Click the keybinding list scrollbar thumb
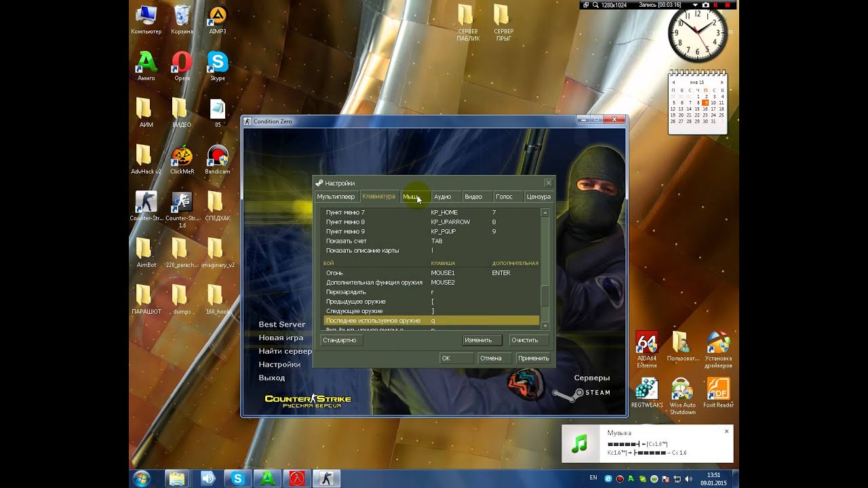This screenshot has width=868, height=488. pyautogui.click(x=545, y=296)
